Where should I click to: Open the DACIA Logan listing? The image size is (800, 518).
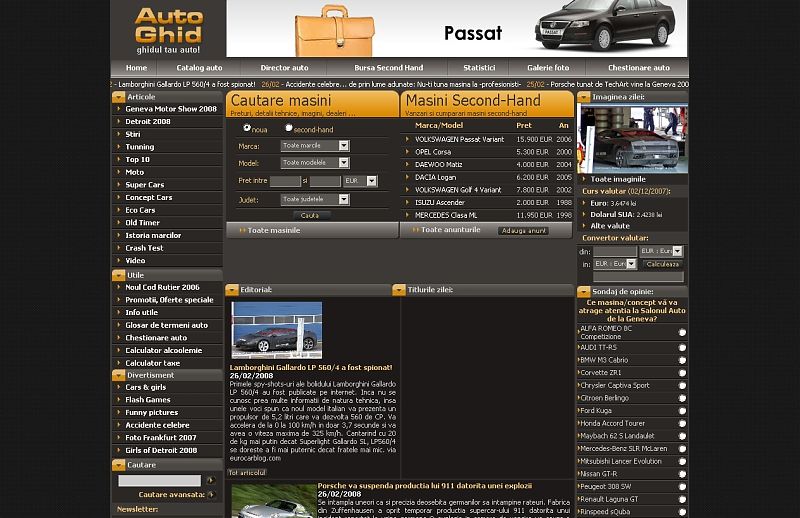[435, 178]
